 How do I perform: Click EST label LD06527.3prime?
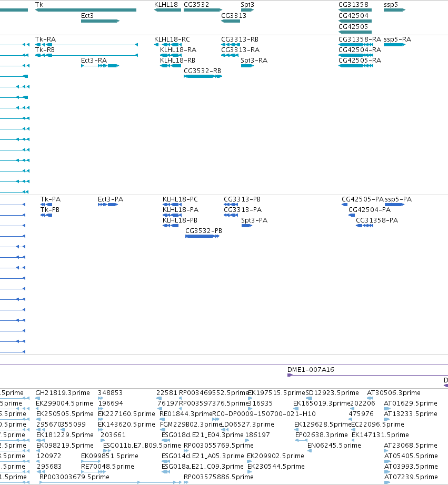(247, 425)
